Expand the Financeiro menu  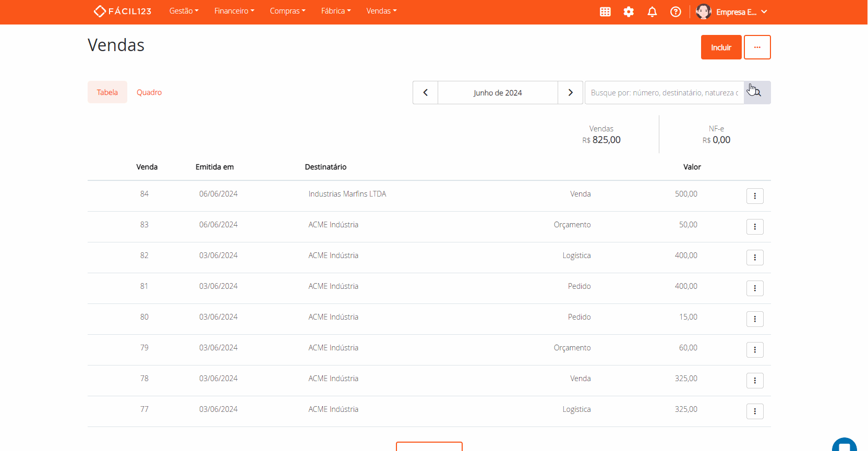pos(234,11)
